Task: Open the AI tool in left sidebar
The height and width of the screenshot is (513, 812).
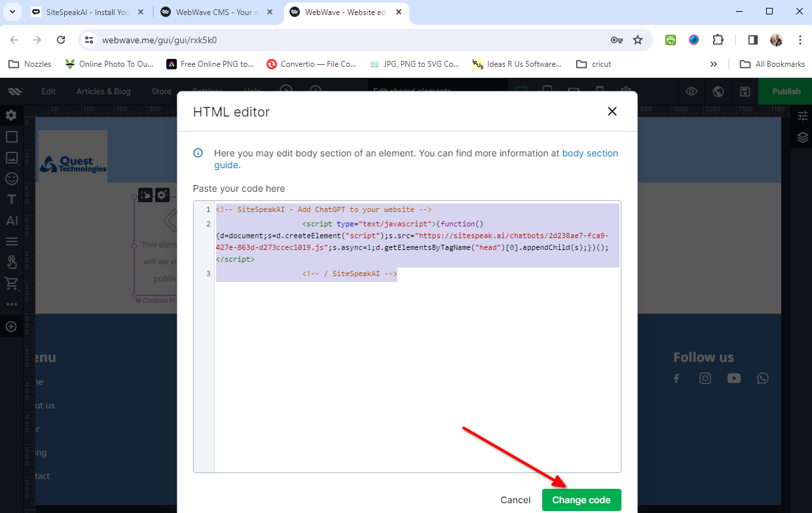Action: pos(11,221)
